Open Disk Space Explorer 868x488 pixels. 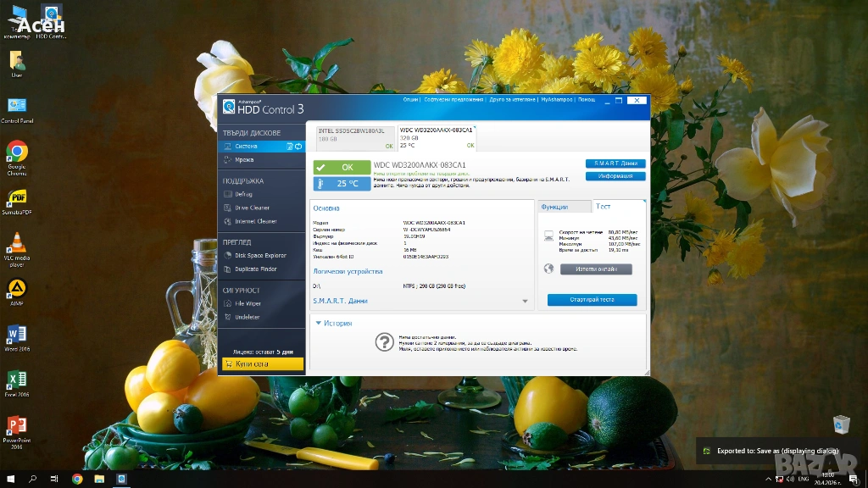(260, 255)
